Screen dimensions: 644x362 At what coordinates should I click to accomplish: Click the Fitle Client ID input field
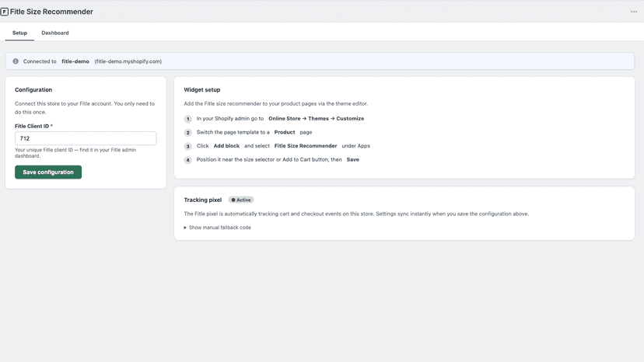click(86, 138)
